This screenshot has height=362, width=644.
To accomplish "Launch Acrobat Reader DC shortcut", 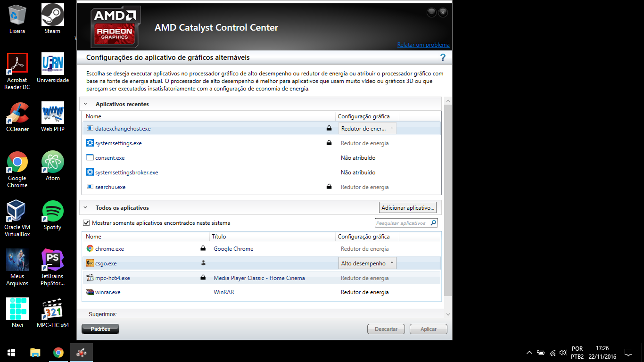I will coord(17,71).
